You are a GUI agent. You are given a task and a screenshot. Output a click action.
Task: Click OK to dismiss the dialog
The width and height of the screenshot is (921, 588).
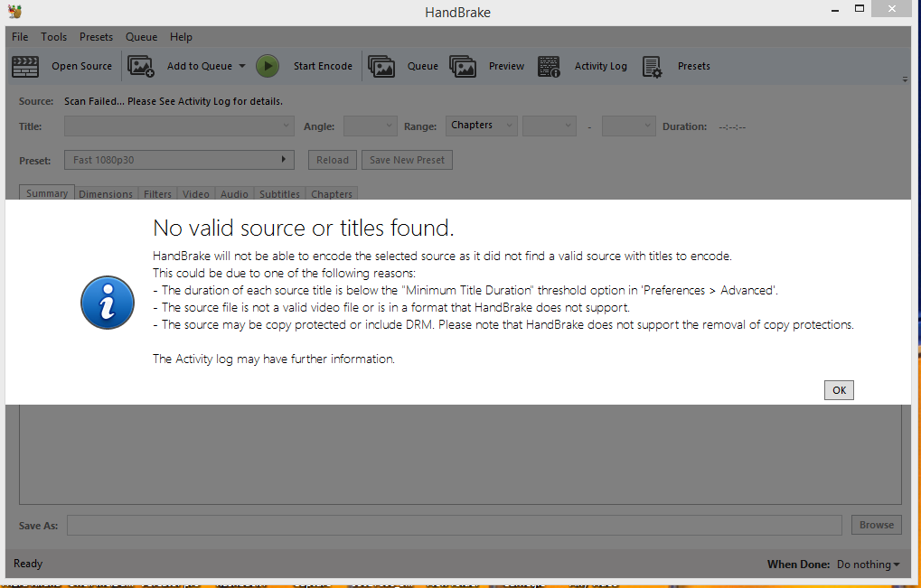tap(839, 390)
